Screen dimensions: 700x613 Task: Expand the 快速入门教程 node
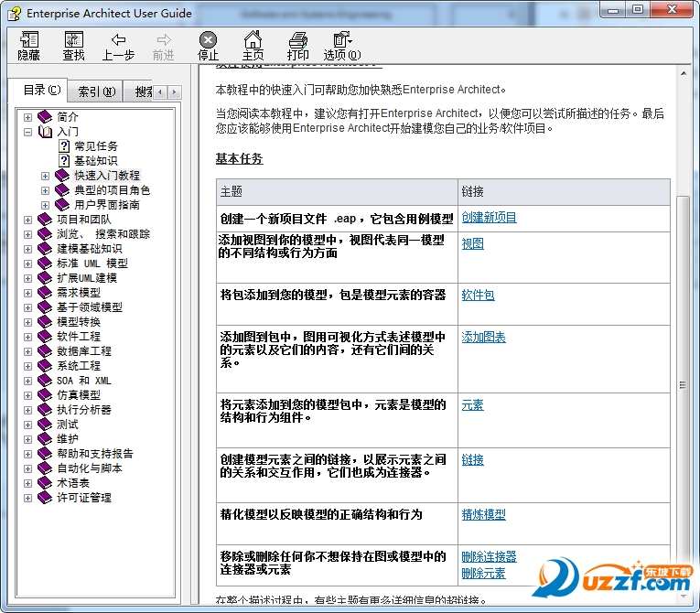45,176
